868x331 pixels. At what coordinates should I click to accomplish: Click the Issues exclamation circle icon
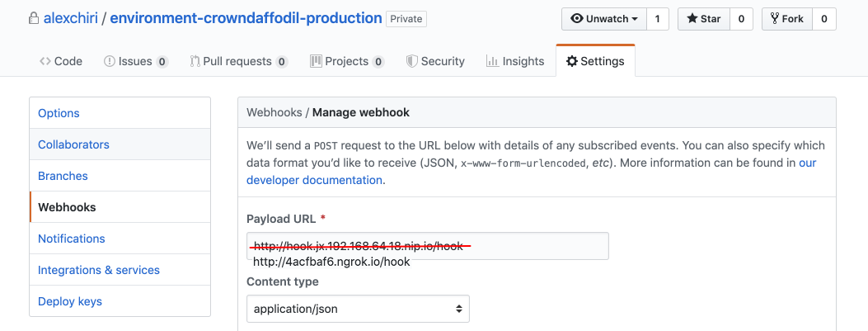tap(110, 61)
